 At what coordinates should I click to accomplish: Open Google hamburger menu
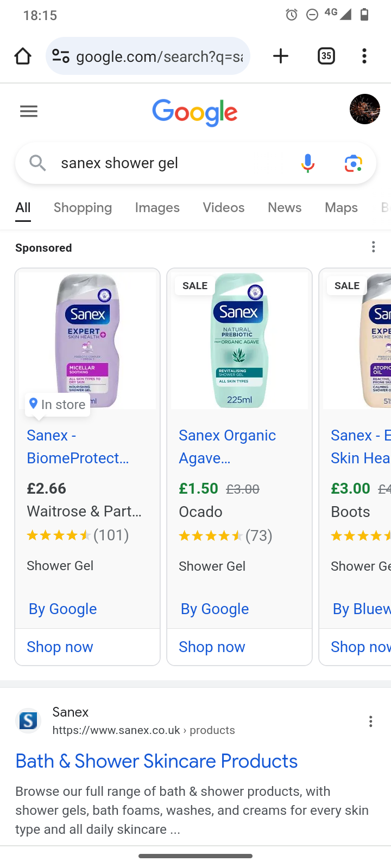(x=29, y=112)
